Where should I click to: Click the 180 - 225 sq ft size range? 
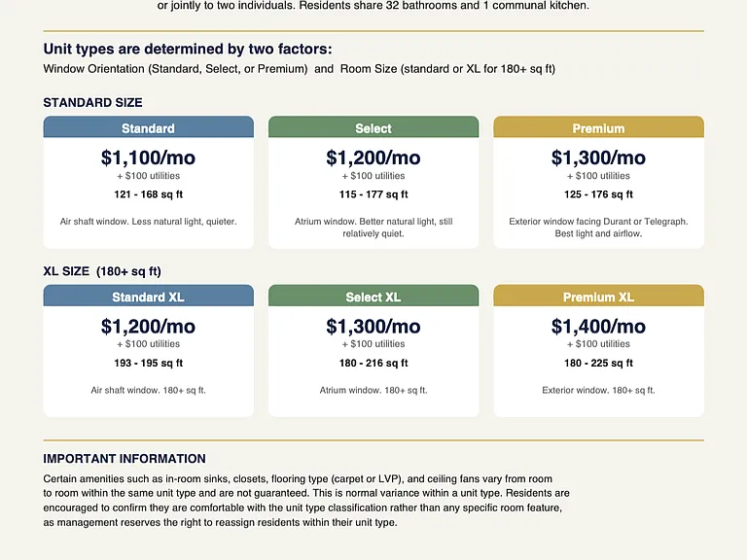point(598,363)
